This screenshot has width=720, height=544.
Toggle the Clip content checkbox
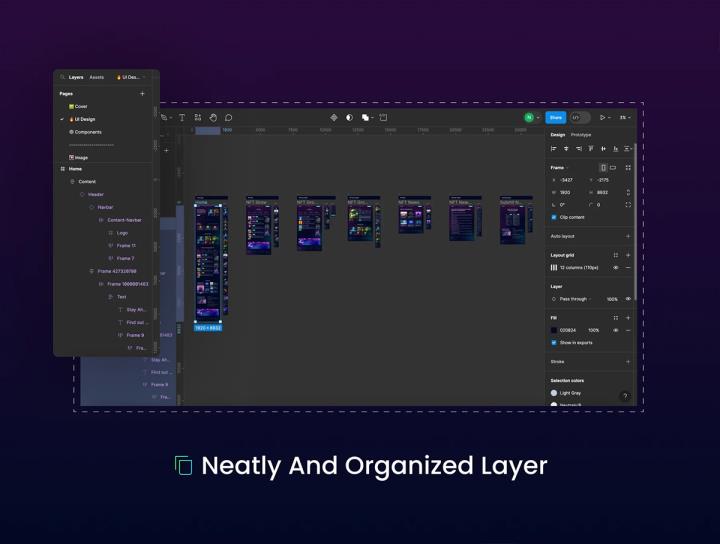(x=554, y=217)
